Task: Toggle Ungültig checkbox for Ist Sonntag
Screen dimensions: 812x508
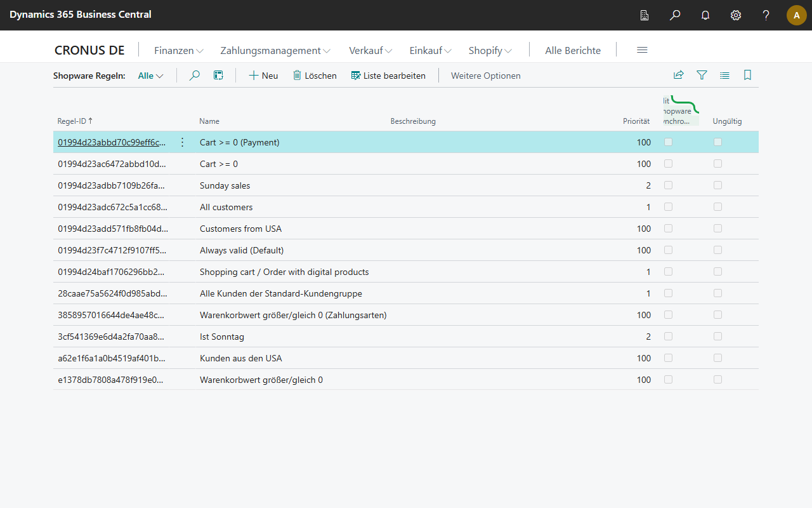Action: [717, 337]
